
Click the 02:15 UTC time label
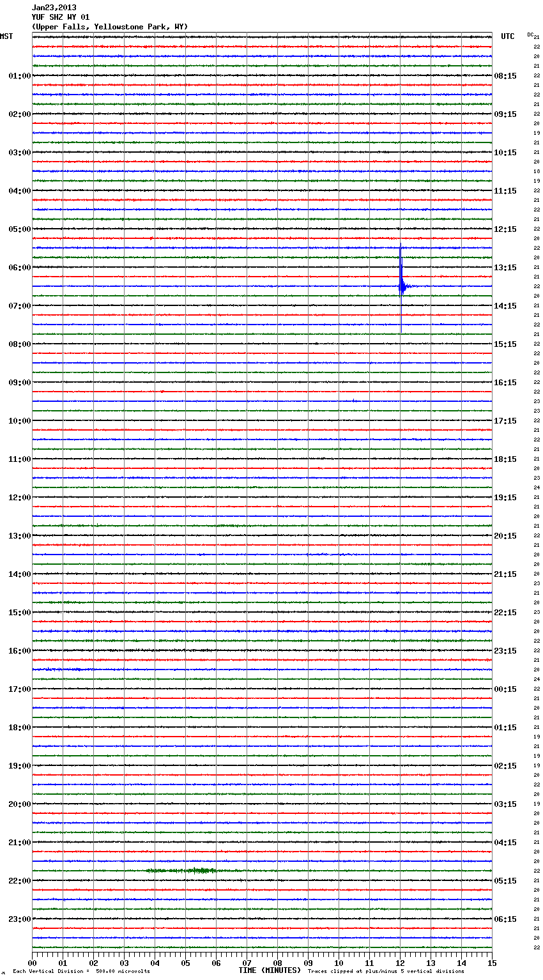(505, 766)
